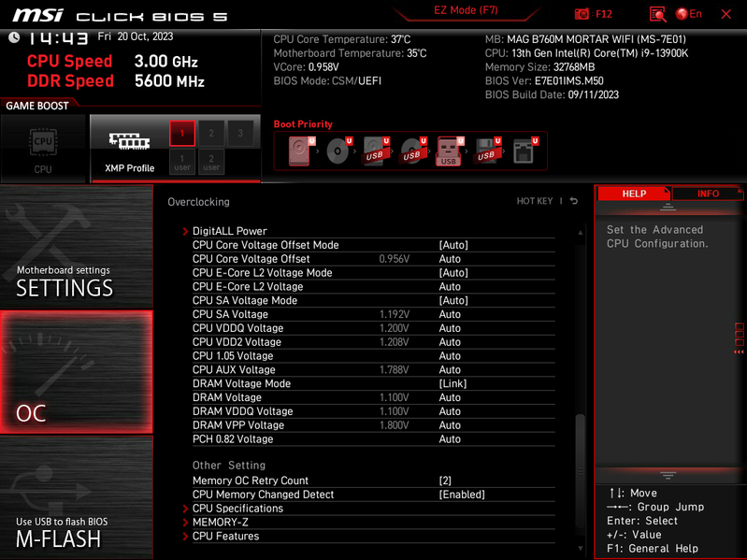Enable XMP profile 1

[x=182, y=134]
